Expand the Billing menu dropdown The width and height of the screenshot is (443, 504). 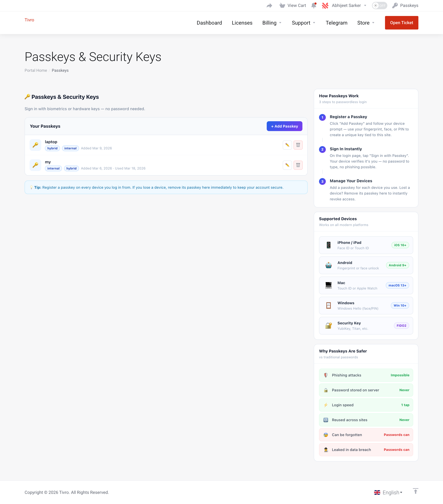[x=272, y=23]
